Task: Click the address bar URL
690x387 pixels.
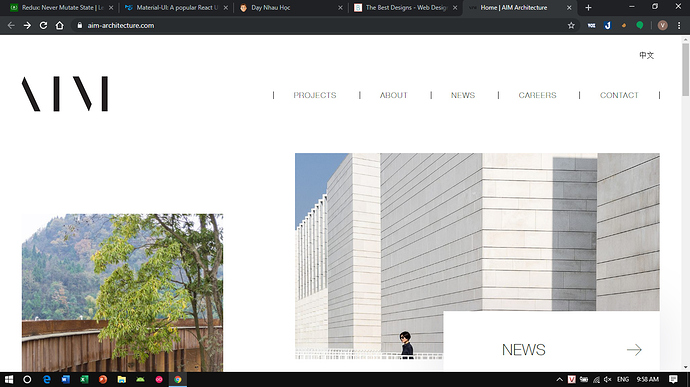Action: (121, 26)
